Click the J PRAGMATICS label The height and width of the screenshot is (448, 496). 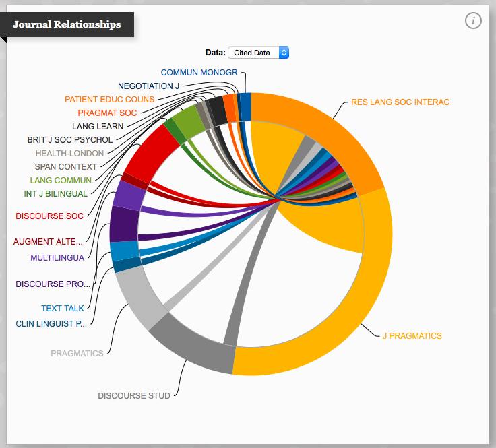[412, 335]
